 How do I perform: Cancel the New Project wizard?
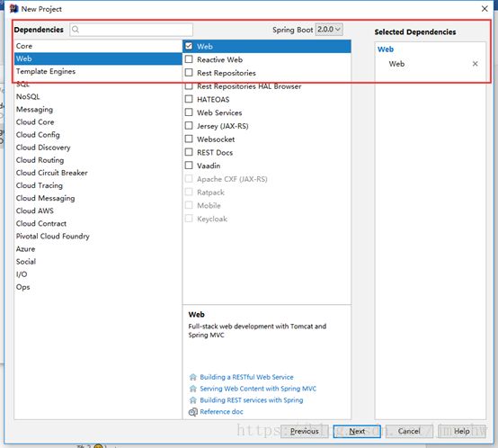click(409, 432)
